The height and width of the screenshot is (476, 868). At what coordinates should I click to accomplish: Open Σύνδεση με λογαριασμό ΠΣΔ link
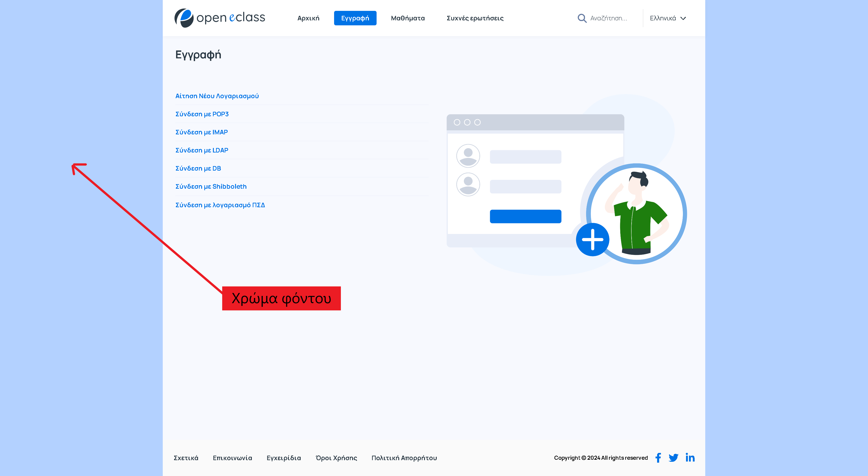click(220, 205)
